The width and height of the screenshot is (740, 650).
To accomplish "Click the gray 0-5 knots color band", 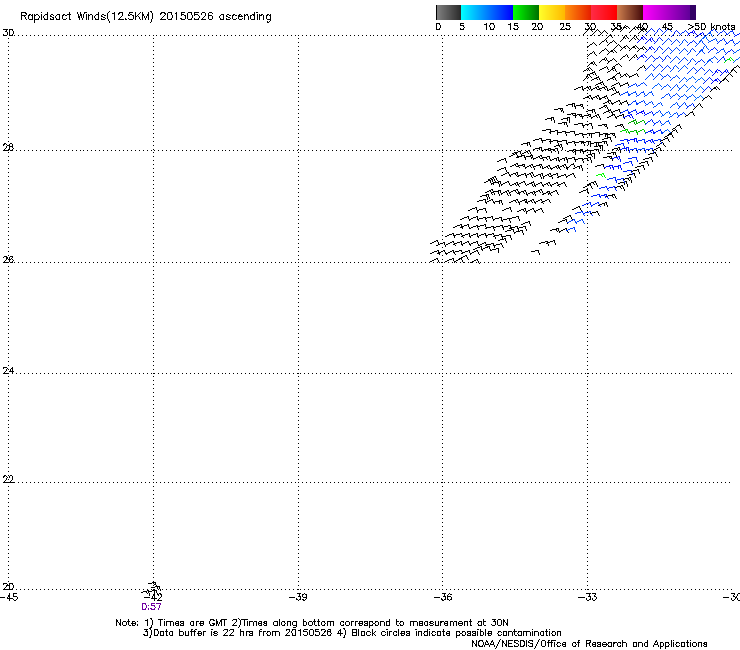I will click(448, 12).
